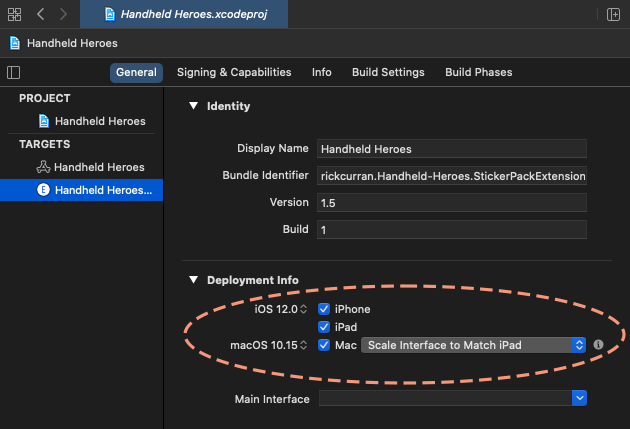Add an editor pane on the right
Viewport: 630px width, 429px height.
point(613,14)
